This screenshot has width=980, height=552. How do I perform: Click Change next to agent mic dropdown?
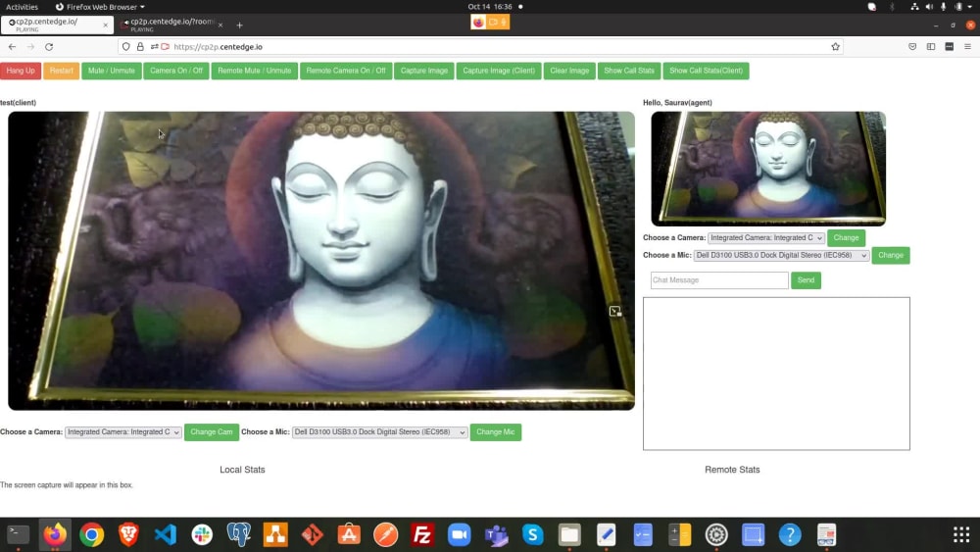[x=891, y=255]
